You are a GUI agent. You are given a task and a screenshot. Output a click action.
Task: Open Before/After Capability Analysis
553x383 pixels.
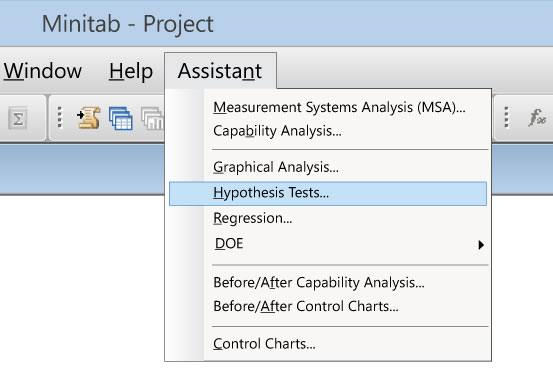[x=319, y=282]
